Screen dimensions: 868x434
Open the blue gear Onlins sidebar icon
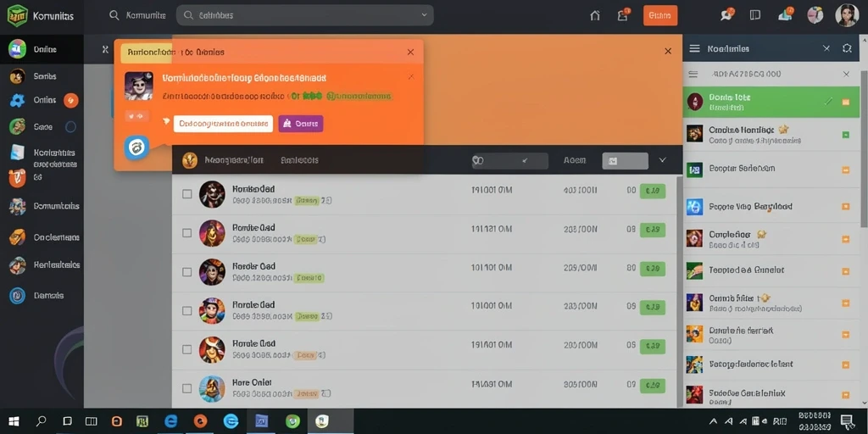pyautogui.click(x=17, y=100)
